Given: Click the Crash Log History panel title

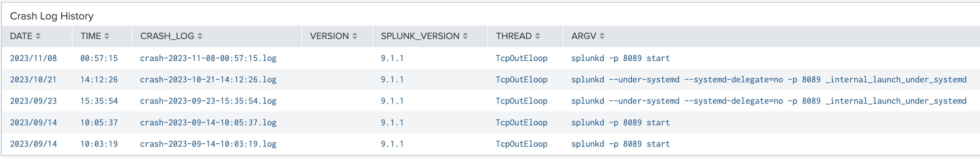Looking at the screenshot, I should 52,16.
